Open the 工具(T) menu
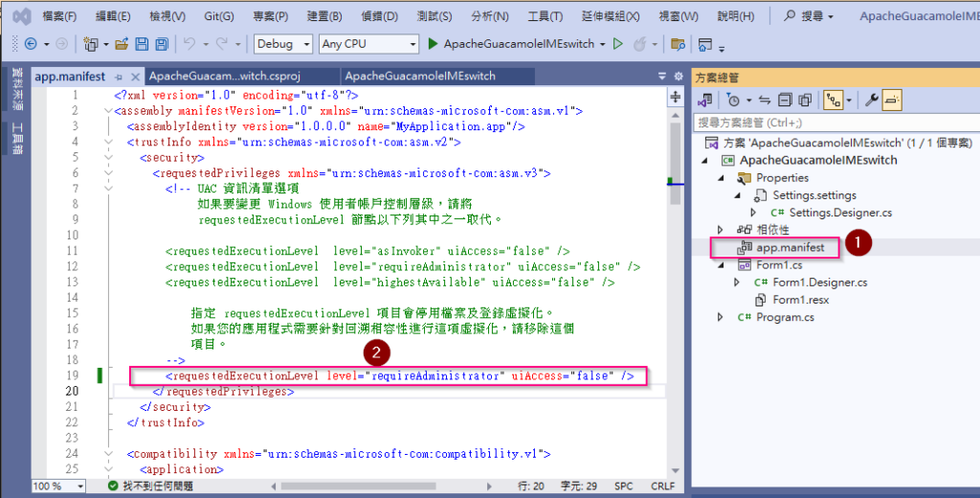Viewport: 980px width, 498px height. click(x=545, y=16)
